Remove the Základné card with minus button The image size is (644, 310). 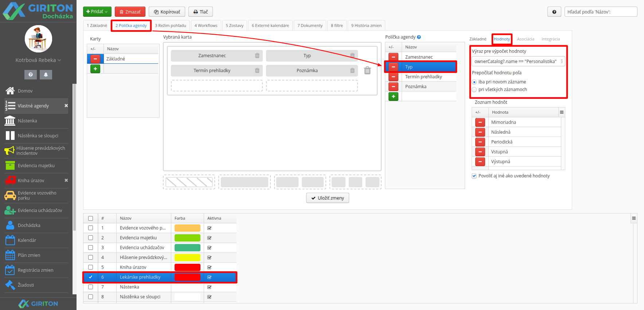95,59
